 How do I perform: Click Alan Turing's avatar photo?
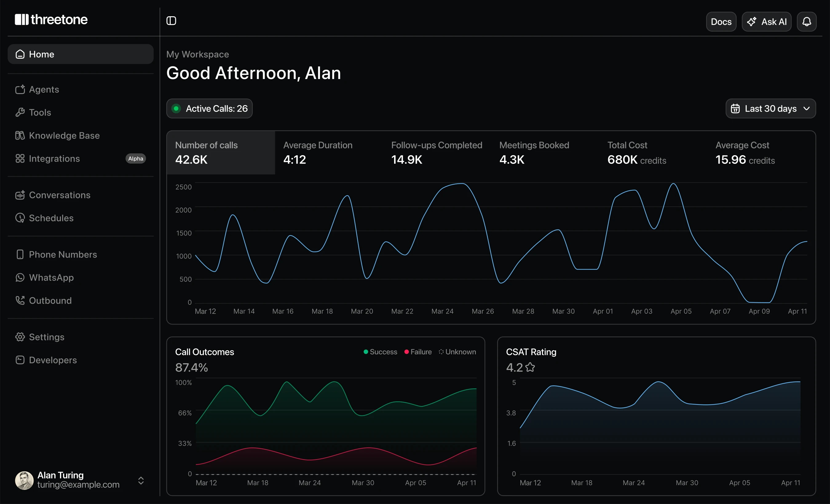(24, 480)
